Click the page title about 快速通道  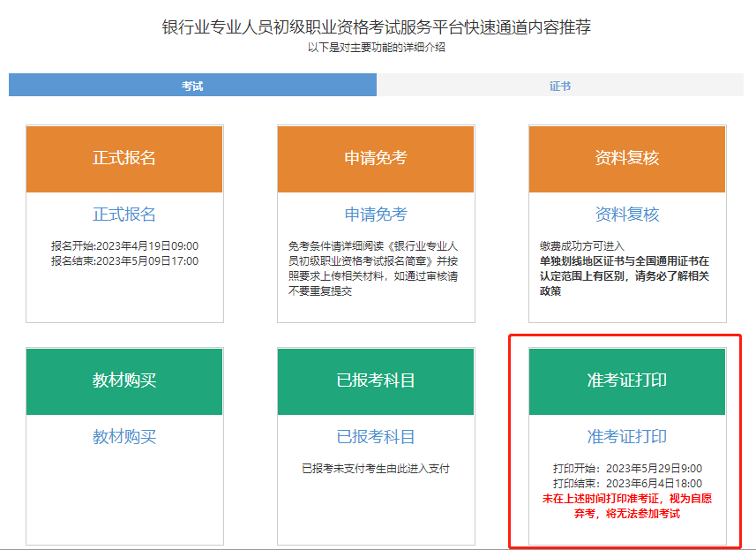pyautogui.click(x=378, y=26)
